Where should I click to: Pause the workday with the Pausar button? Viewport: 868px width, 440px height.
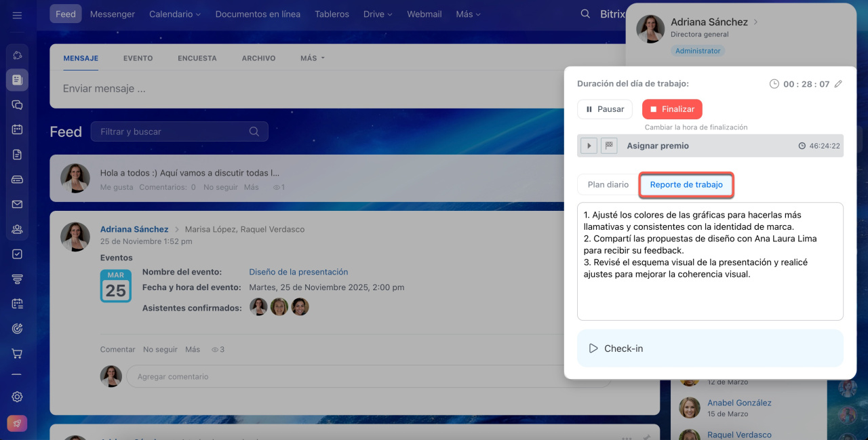604,109
